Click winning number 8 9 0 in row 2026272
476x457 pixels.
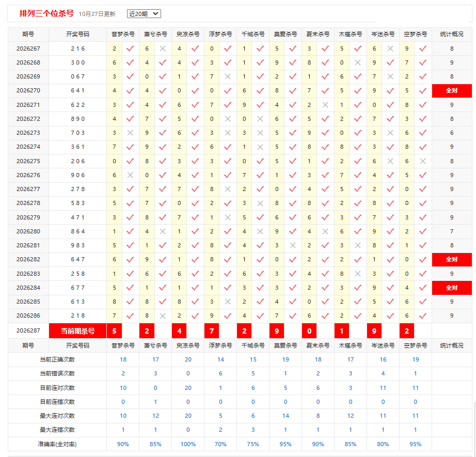pyautogui.click(x=78, y=119)
